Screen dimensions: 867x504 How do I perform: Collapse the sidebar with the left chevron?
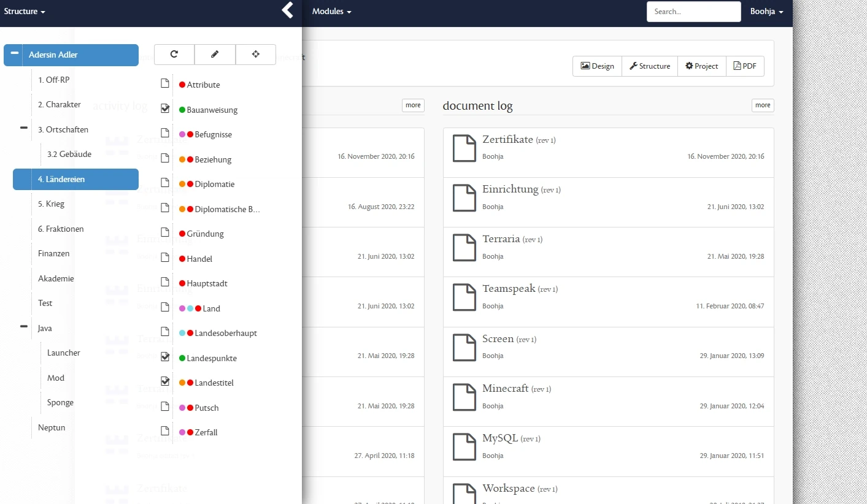click(287, 10)
